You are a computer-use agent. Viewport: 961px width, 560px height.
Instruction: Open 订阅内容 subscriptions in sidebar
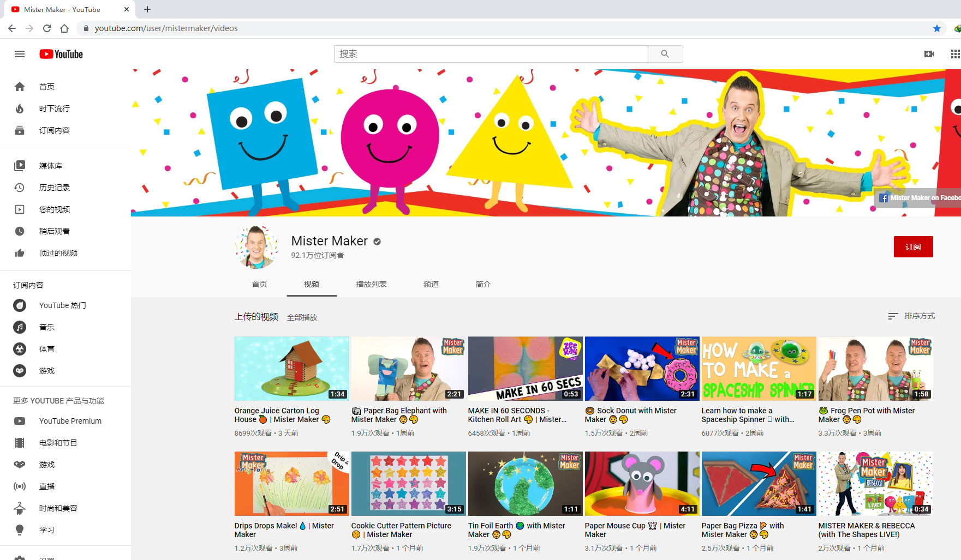pyautogui.click(x=65, y=130)
